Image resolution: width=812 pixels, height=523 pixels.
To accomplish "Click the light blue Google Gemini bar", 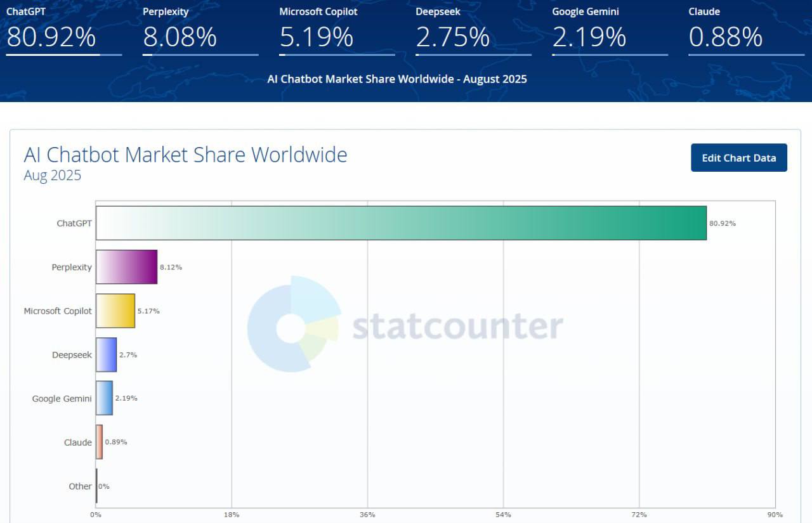I will tap(105, 398).
